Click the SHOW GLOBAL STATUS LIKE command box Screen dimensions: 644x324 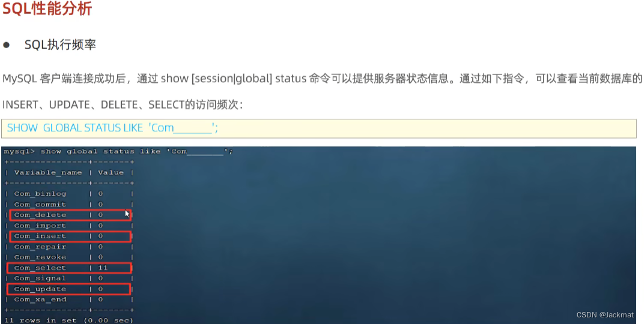pyautogui.click(x=319, y=128)
